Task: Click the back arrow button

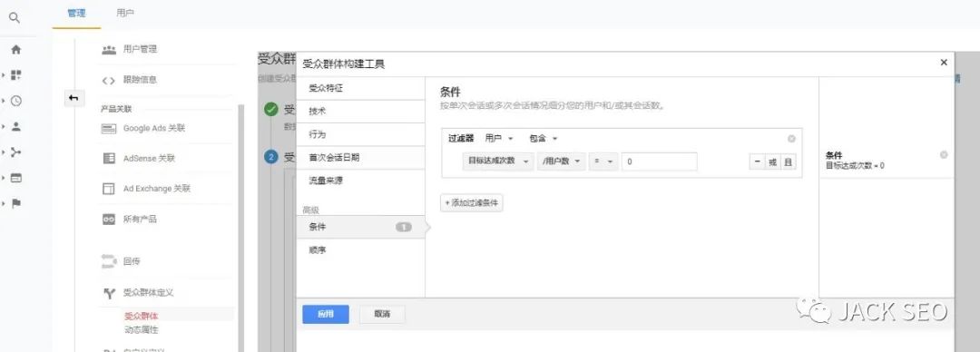Action: click(x=73, y=98)
